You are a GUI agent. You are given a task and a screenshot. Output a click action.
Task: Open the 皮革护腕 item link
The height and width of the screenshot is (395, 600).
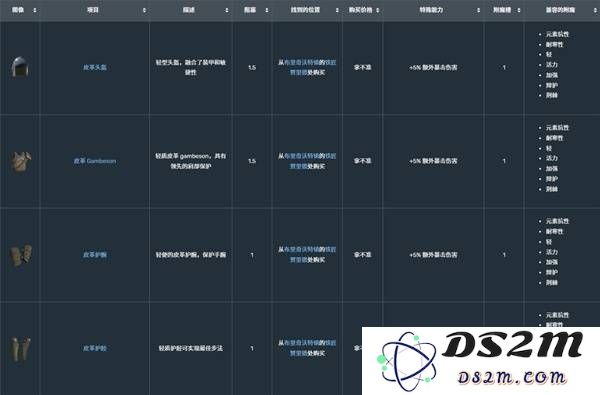[95, 255]
